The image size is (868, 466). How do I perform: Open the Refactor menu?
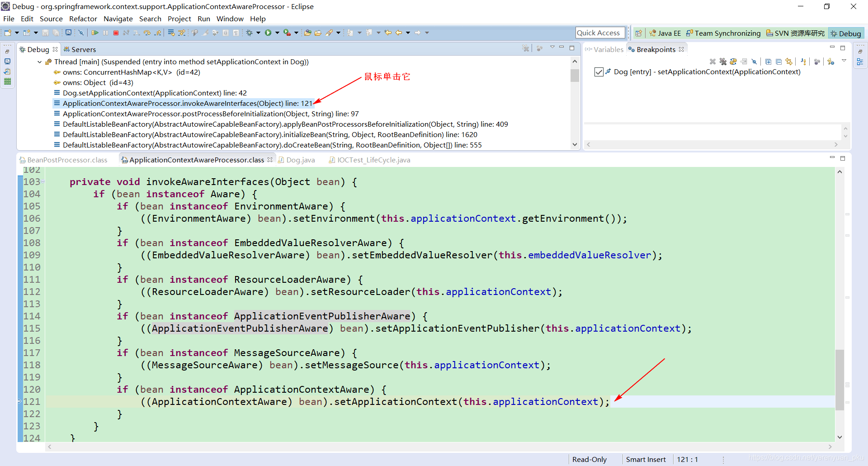coord(83,19)
